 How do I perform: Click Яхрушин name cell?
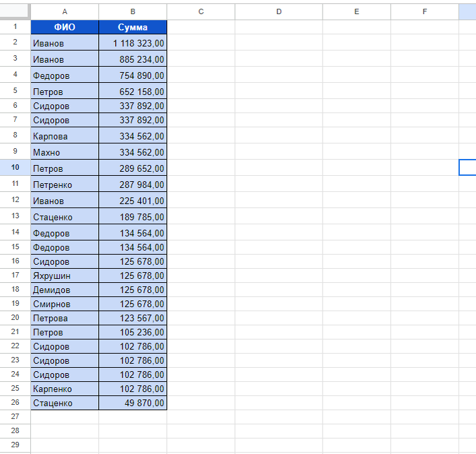[x=65, y=275]
